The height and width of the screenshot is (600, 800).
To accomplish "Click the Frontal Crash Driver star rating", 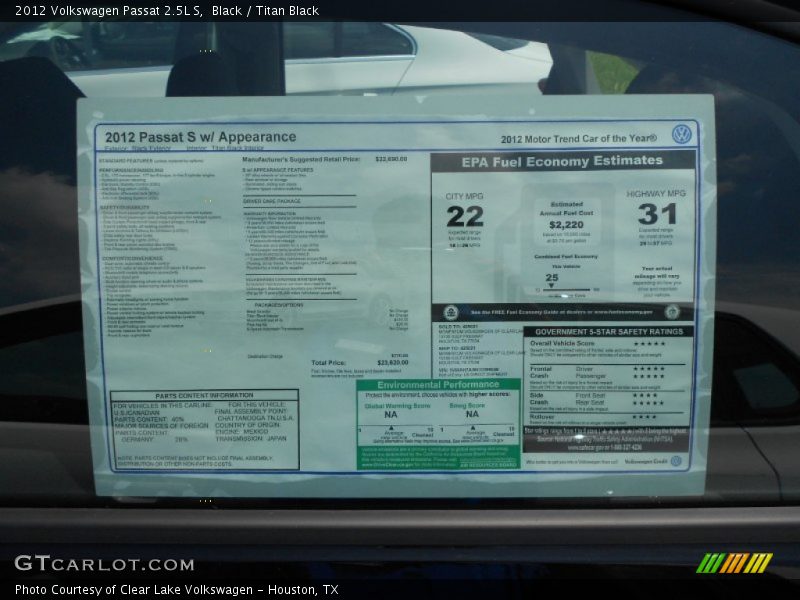I will [x=649, y=369].
